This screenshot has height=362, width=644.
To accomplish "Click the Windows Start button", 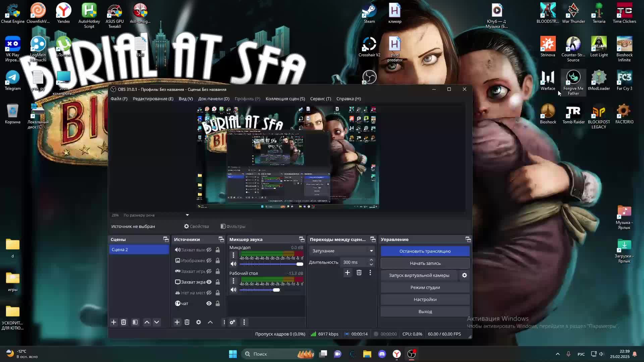I will tap(233, 354).
